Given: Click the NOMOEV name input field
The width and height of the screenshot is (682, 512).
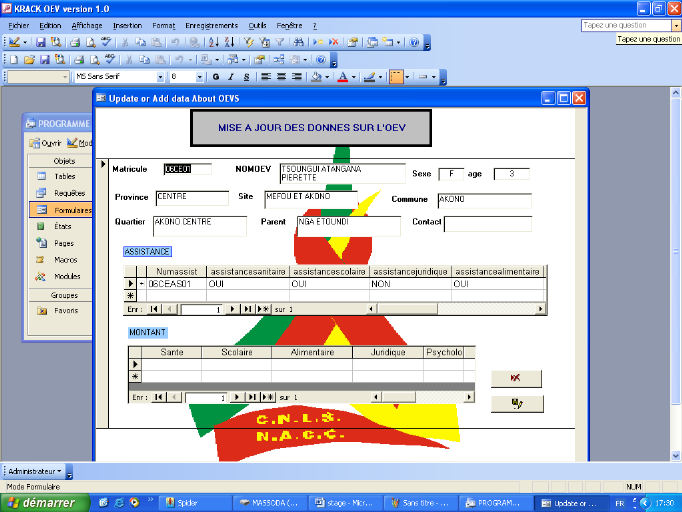Looking at the screenshot, I should [x=342, y=174].
